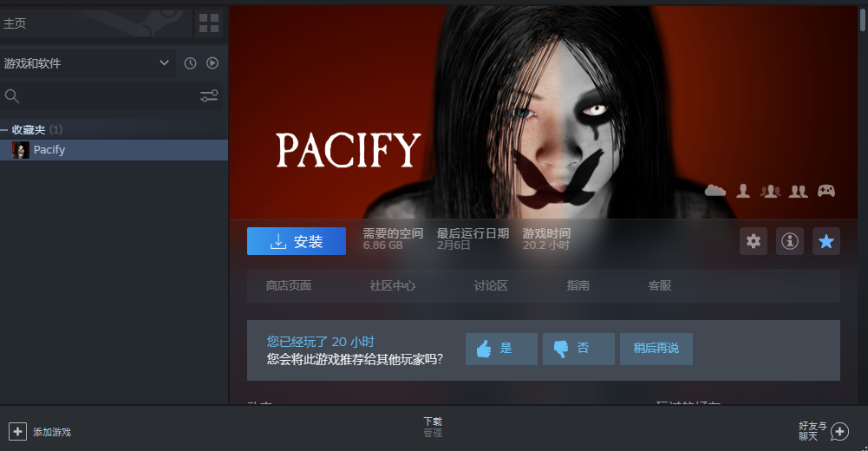Expand the 游戏和软件 dropdown
The image size is (868, 451).
164,63
